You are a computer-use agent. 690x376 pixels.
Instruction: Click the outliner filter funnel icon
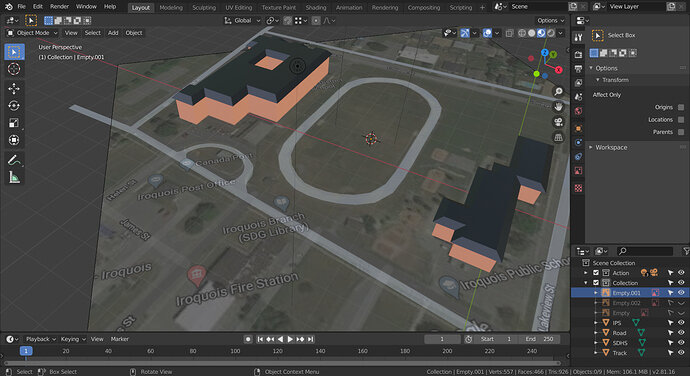(686, 251)
